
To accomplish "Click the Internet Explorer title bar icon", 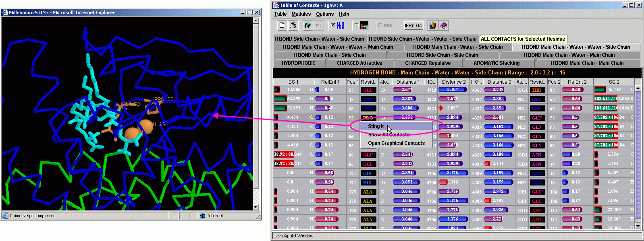I will 5,12.
